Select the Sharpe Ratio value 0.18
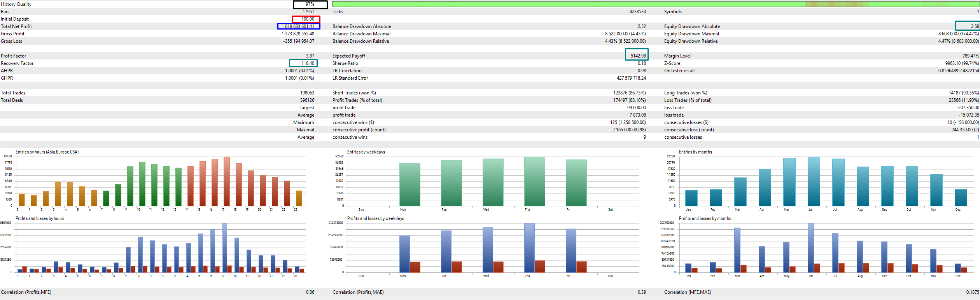The image size is (980, 300). [x=642, y=63]
